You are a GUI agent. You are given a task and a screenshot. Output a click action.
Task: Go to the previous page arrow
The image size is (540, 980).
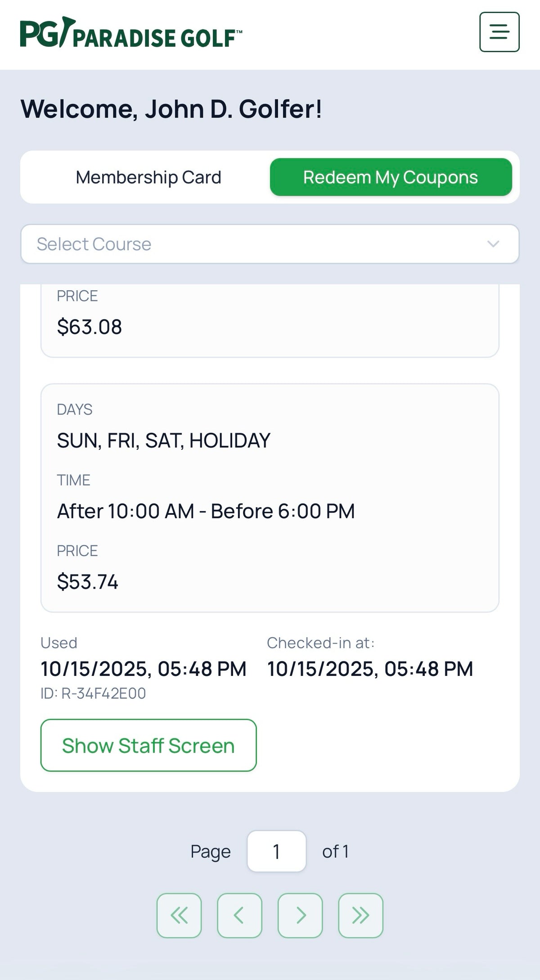point(239,915)
